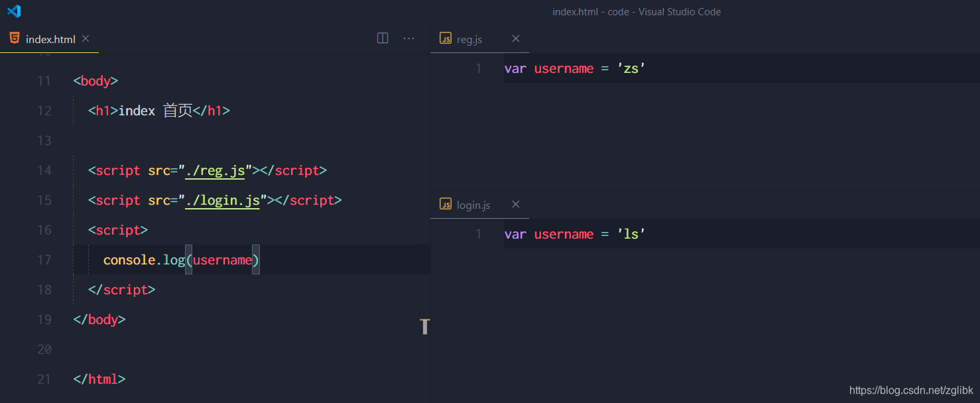Screen dimensions: 980x403
Task: Click the JS file icon on reg.js tab
Action: 446,38
